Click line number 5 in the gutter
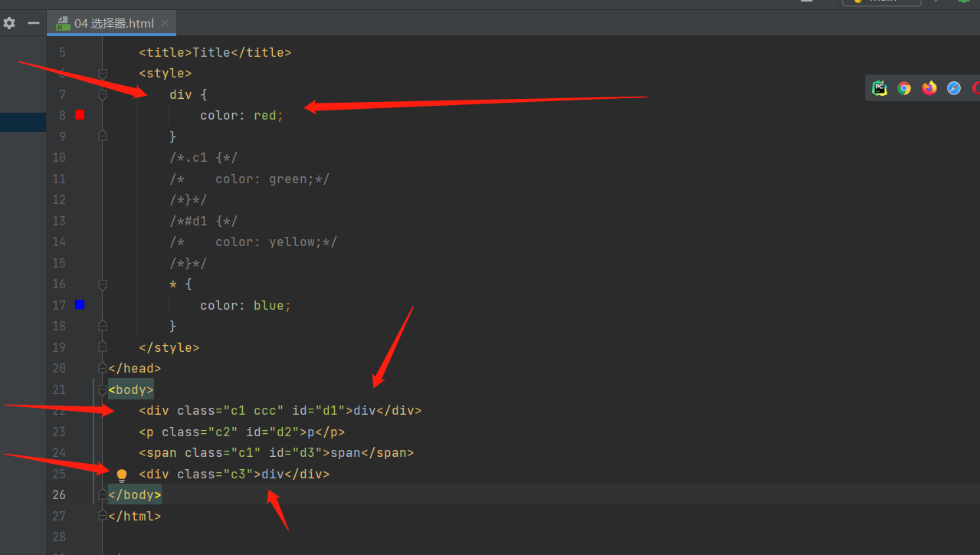Image resolution: width=980 pixels, height=555 pixels. pyautogui.click(x=62, y=52)
